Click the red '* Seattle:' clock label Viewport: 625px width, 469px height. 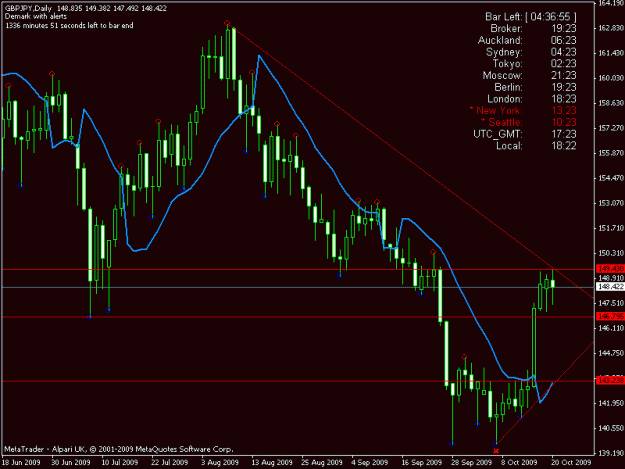pyautogui.click(x=502, y=122)
